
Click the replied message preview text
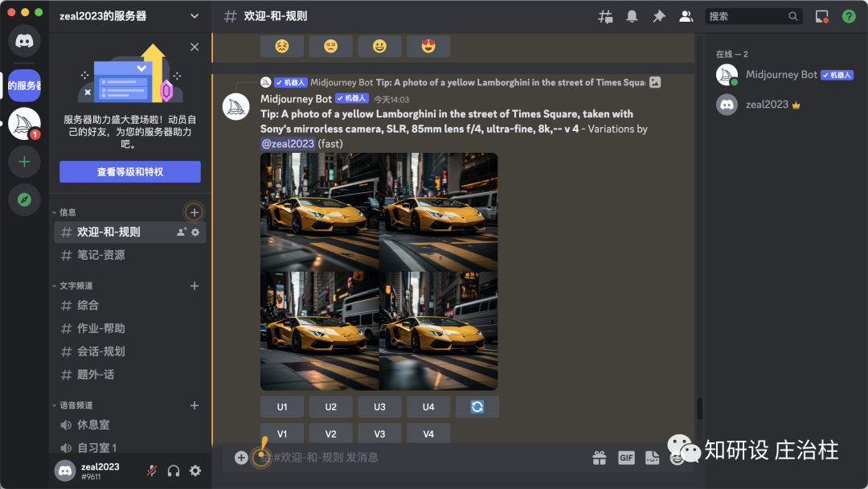[x=510, y=83]
